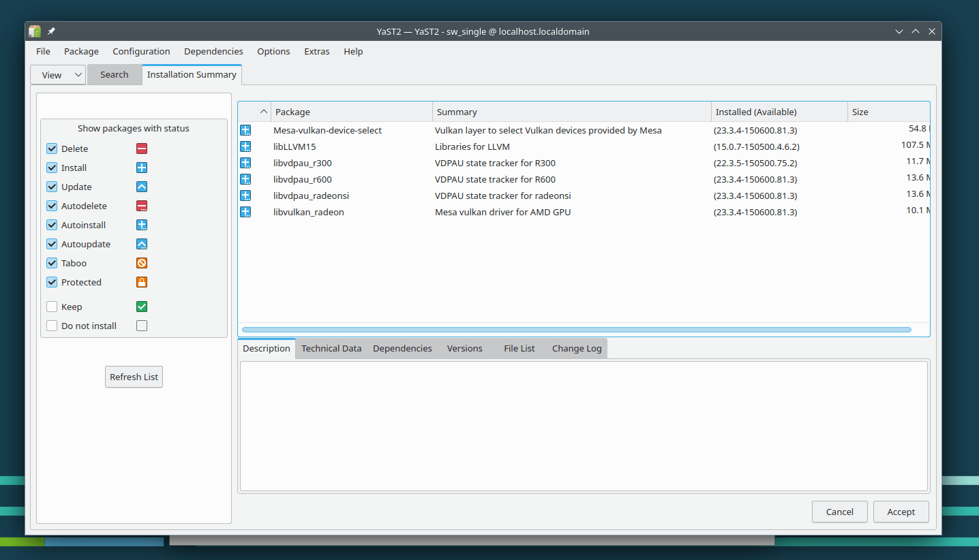The height and width of the screenshot is (560, 979).
Task: Select the Installation Summary tab
Action: tap(192, 75)
